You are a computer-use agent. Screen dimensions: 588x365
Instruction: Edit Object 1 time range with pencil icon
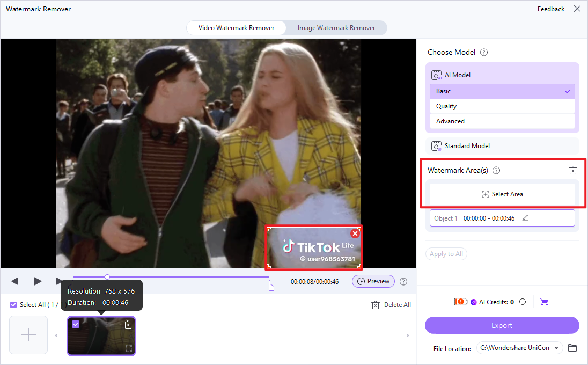click(x=525, y=218)
